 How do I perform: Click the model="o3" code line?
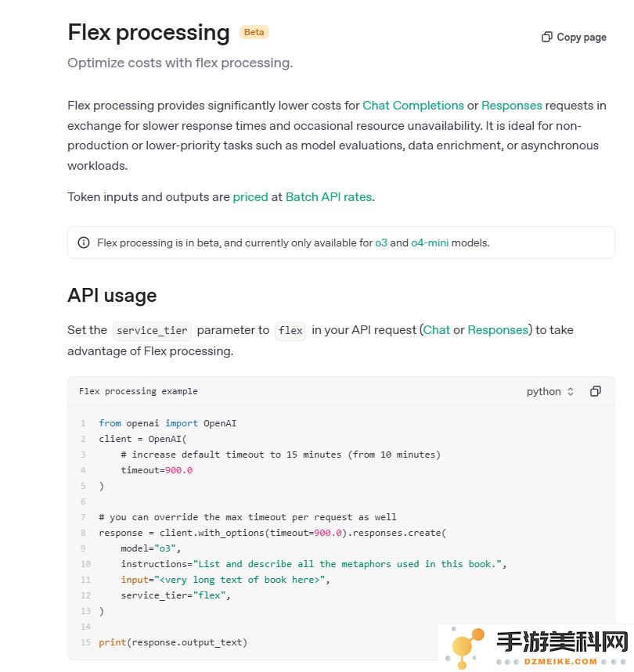(x=151, y=548)
